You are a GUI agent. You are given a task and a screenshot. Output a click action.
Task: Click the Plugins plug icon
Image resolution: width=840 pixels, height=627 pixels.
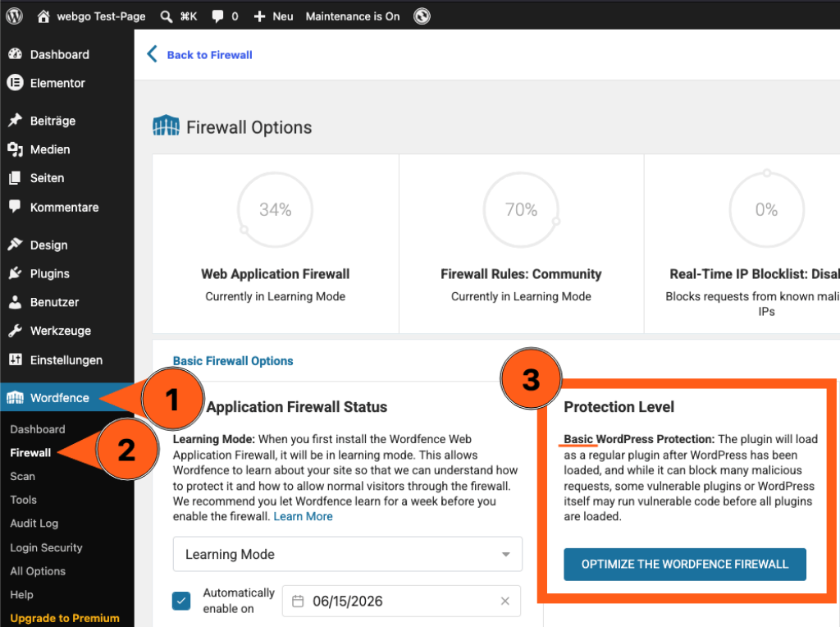15,273
